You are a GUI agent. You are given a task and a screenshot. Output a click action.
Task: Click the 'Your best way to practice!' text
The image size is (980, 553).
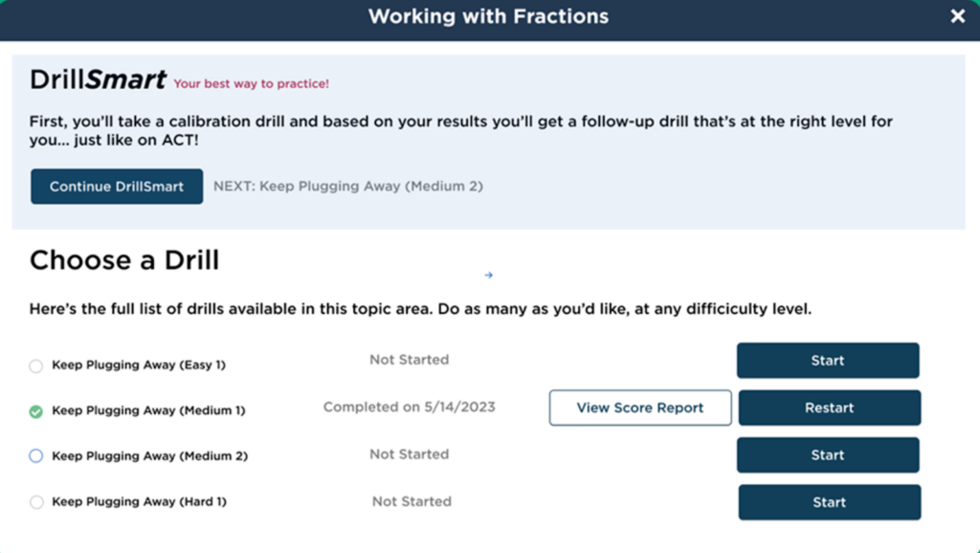click(253, 84)
